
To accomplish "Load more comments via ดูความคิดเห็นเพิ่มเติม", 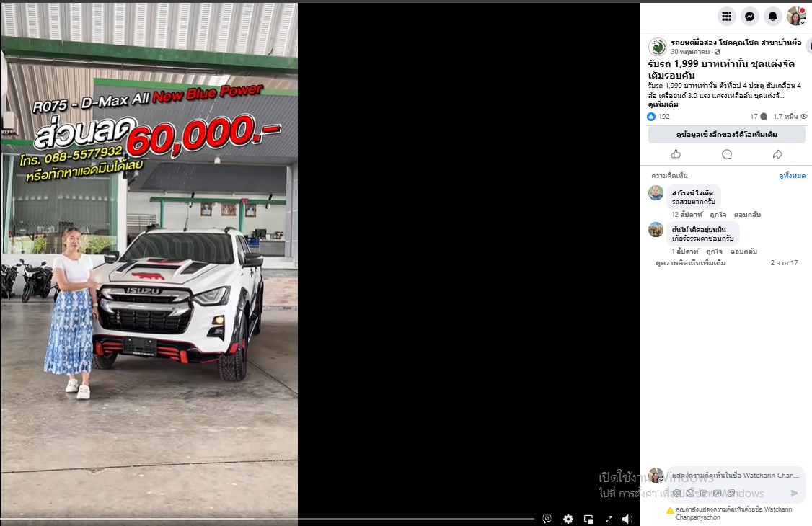I will pos(690,263).
